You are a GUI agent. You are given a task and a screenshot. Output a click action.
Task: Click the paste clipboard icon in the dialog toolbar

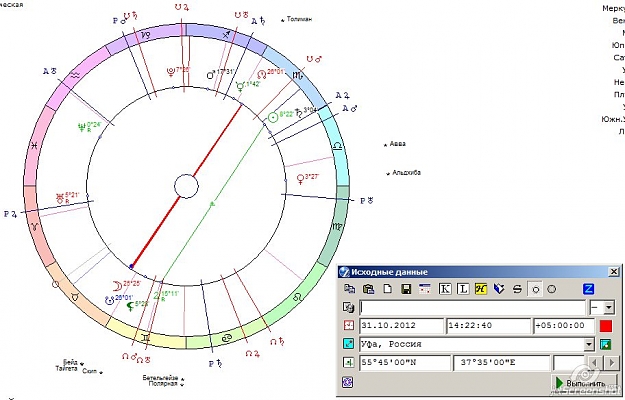click(369, 289)
